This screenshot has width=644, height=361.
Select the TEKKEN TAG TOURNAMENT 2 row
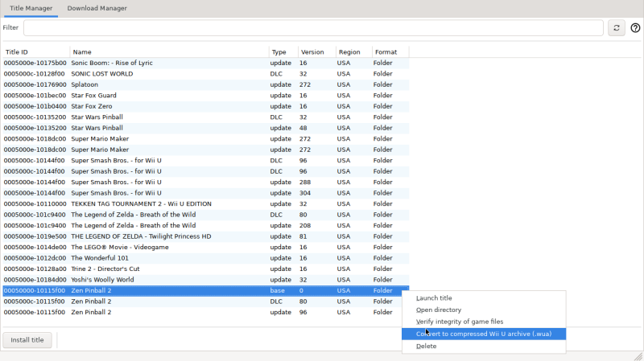[206, 204]
